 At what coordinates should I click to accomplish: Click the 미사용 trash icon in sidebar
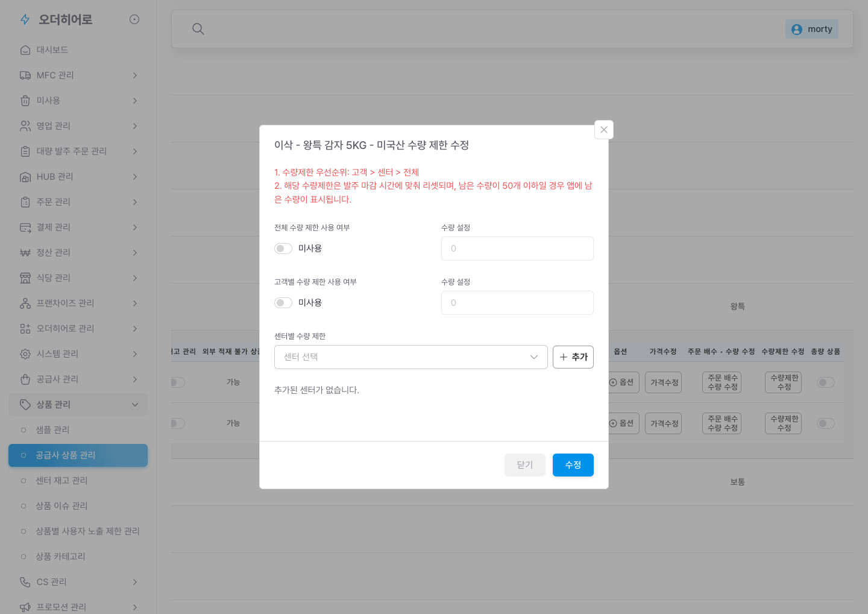(25, 101)
